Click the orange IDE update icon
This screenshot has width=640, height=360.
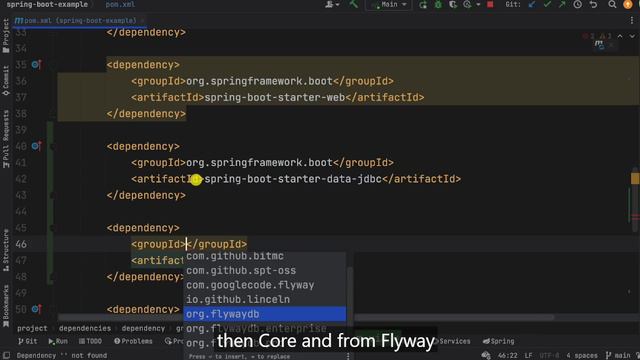pyautogui.click(x=628, y=4)
